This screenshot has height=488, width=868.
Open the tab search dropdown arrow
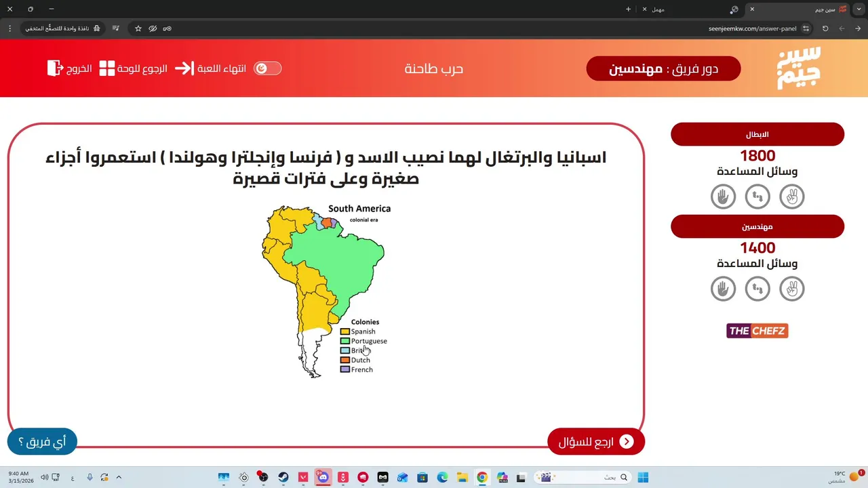859,9
